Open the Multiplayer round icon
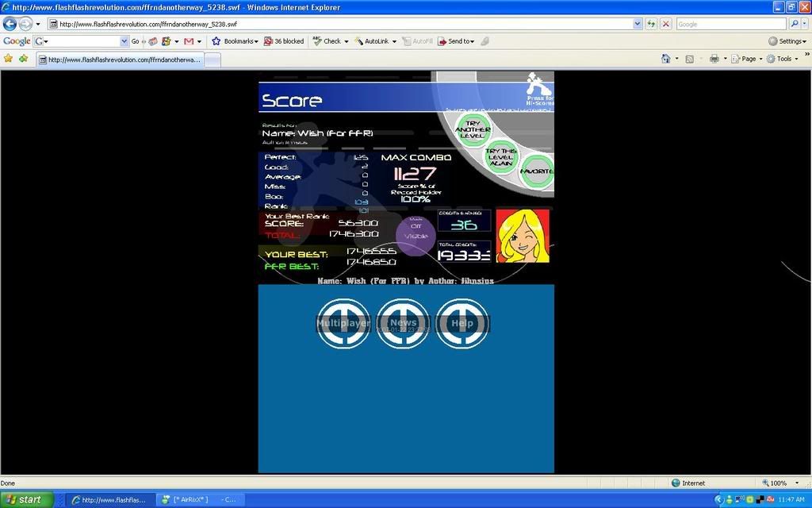 343,323
